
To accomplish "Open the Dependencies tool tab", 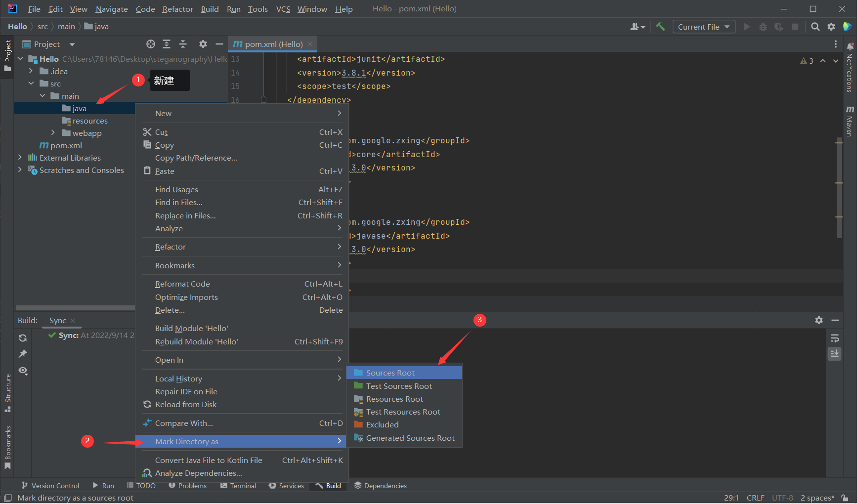I will click(x=380, y=486).
